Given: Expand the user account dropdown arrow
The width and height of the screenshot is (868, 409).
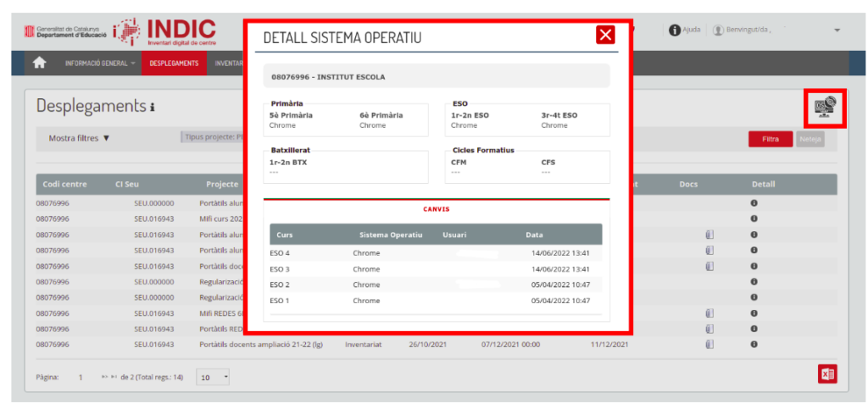Looking at the screenshot, I should (837, 30).
